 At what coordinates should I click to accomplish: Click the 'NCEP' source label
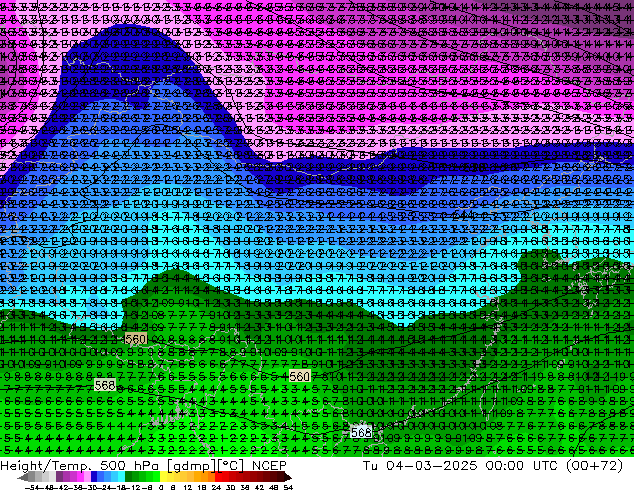(269, 466)
